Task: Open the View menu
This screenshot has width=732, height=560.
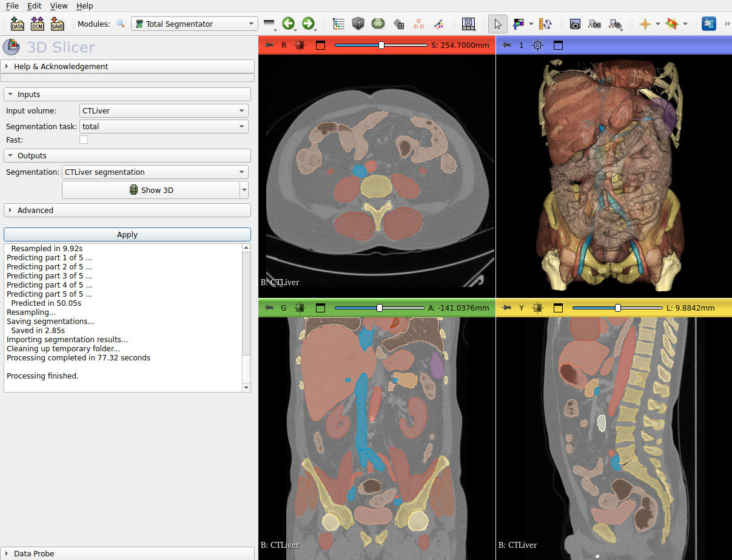Action: [58, 6]
